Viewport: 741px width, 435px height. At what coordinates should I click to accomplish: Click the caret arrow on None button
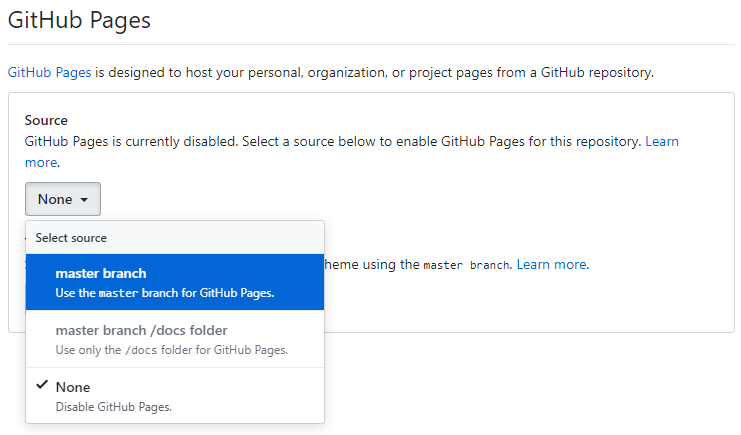(x=85, y=200)
